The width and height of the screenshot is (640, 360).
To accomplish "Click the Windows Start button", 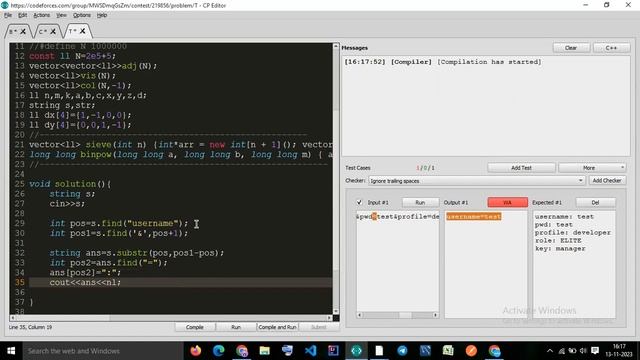I will tap(11, 351).
